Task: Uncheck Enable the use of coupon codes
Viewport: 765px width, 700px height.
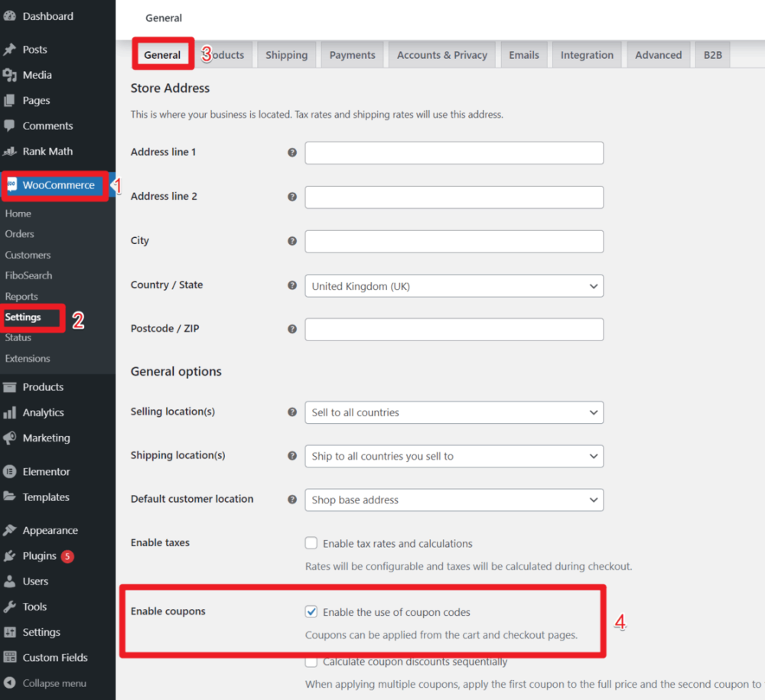Action: pyautogui.click(x=311, y=612)
